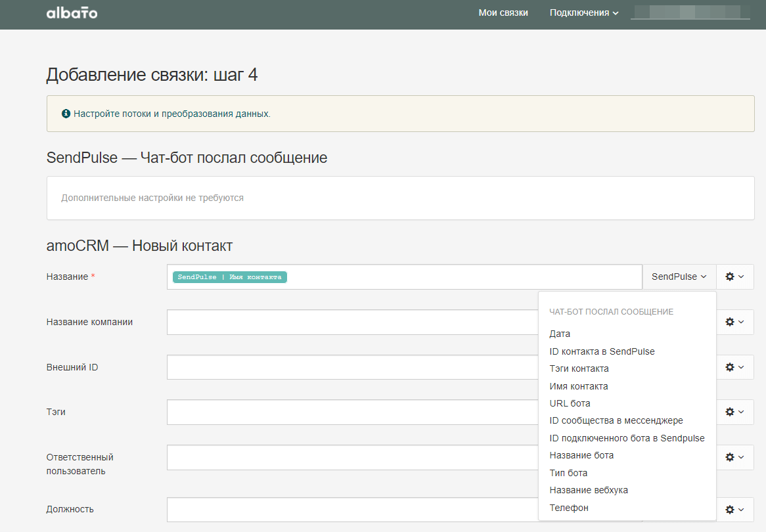Screen dimensions: 766x532
Task: Open Мои связки page
Action: 503,12
